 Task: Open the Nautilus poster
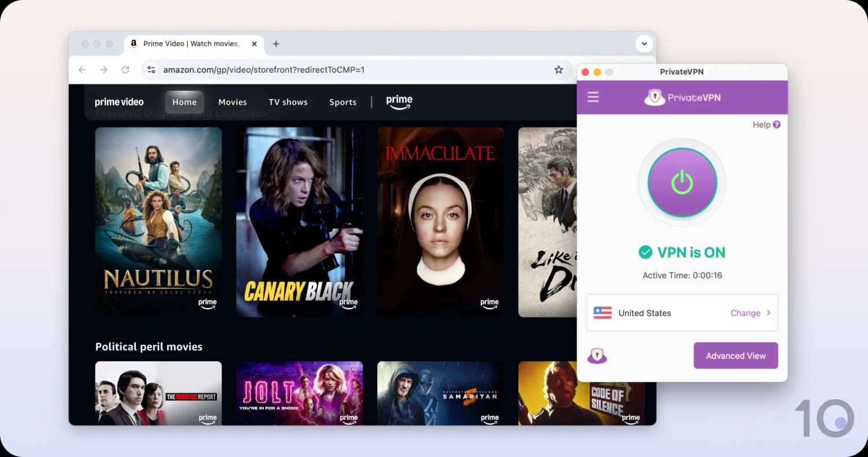[159, 222]
